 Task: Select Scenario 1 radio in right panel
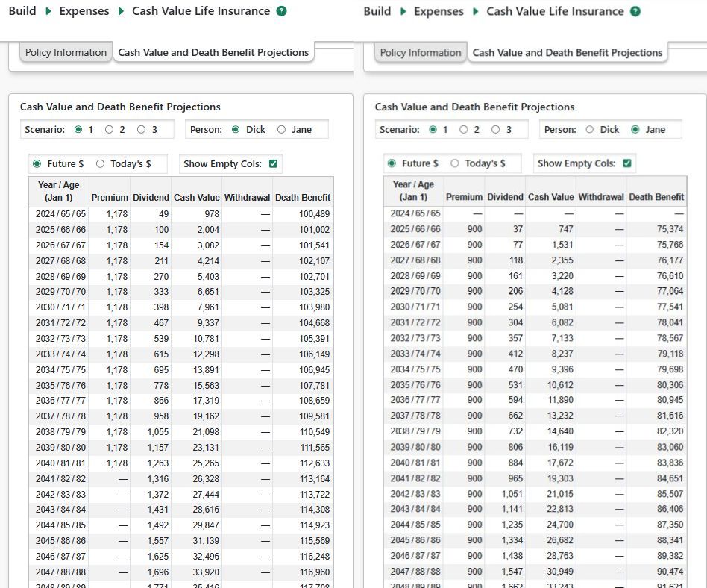click(433, 130)
